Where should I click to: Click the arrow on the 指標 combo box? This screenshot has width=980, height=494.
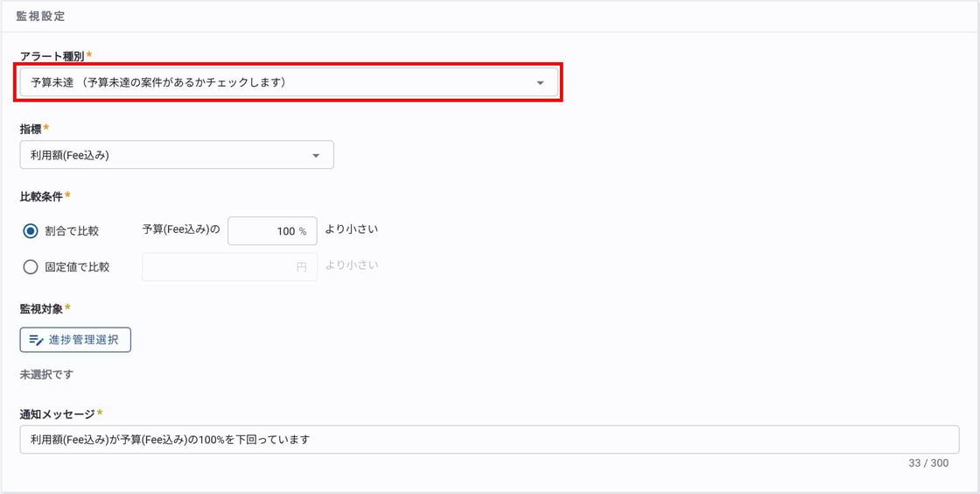(316, 156)
